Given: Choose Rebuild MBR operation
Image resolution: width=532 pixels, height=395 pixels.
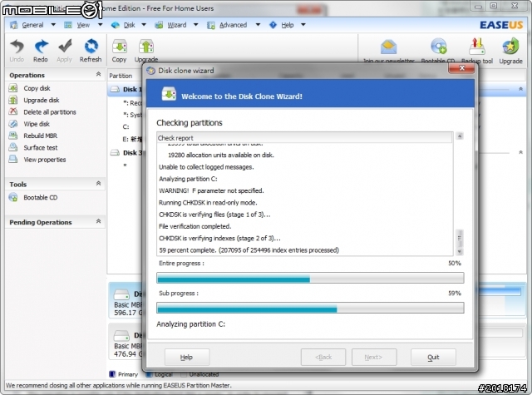Looking at the screenshot, I should (x=41, y=136).
